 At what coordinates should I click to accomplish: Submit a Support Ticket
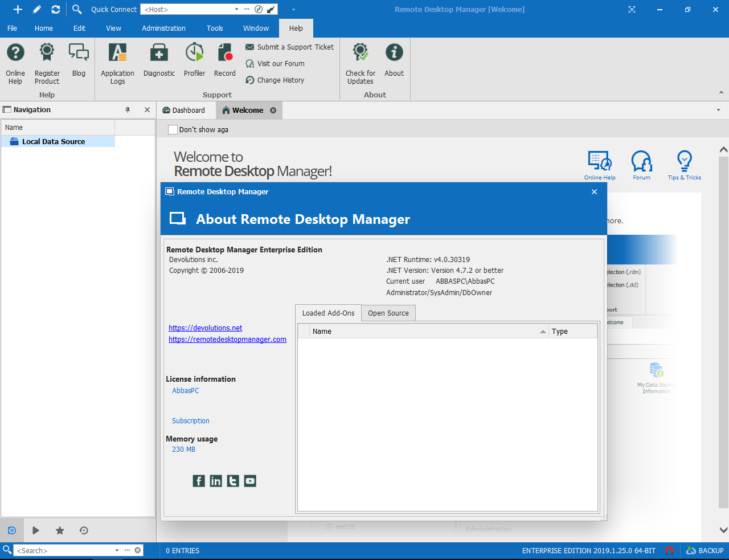(289, 47)
